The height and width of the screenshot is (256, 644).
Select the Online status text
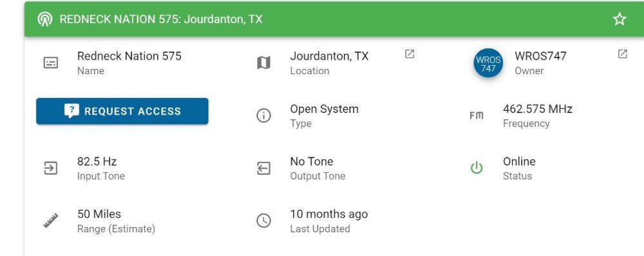[x=519, y=161]
